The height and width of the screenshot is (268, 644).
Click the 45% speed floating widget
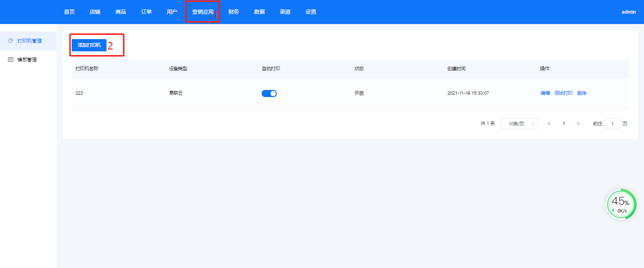620,204
